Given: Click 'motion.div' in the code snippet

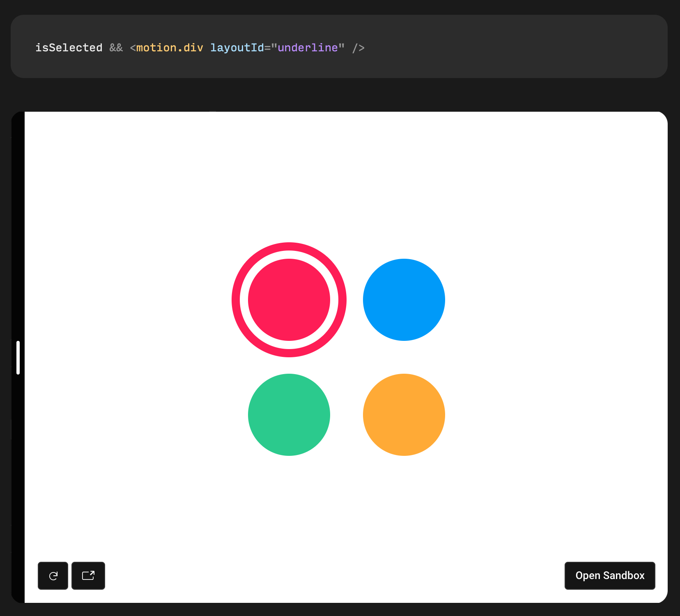Looking at the screenshot, I should 170,48.
